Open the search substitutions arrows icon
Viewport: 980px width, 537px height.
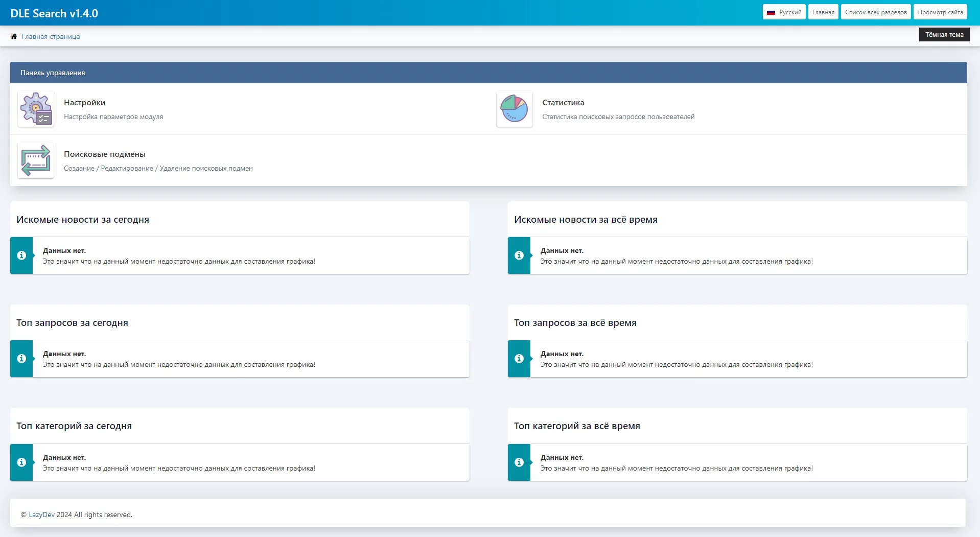[x=36, y=160]
